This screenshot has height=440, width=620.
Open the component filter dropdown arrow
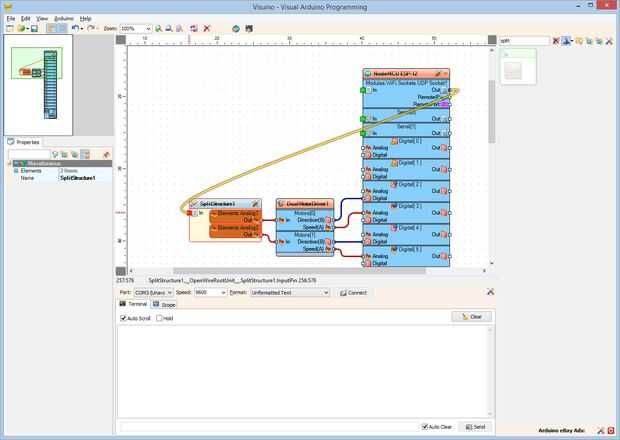coord(572,41)
